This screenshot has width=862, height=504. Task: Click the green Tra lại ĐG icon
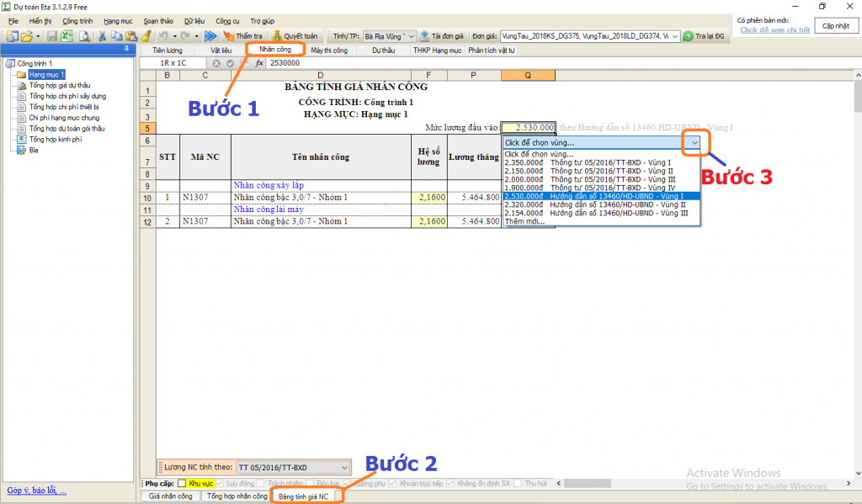click(x=689, y=36)
